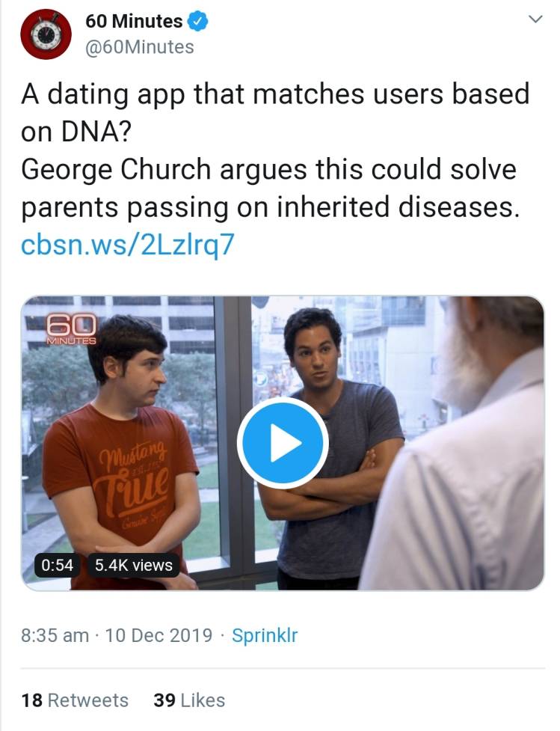560x731 pixels.
Task: Click the 60 Minutes display name
Action: click(x=135, y=22)
